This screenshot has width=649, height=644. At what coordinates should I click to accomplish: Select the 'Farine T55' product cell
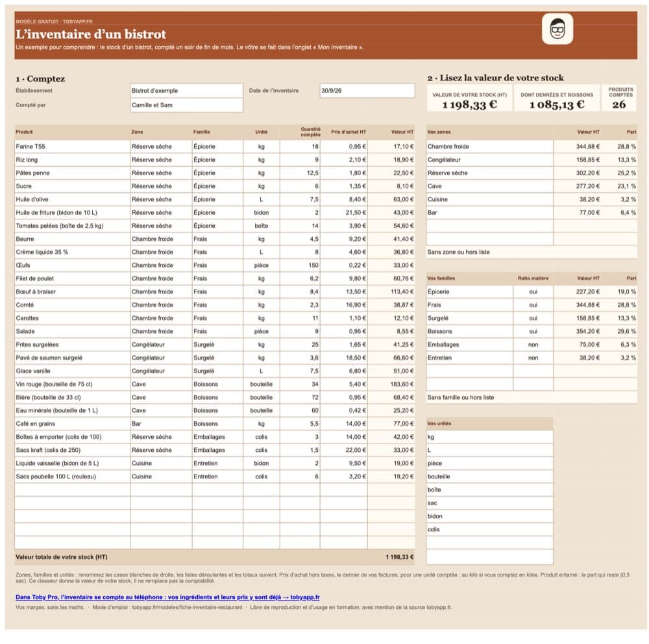point(72,147)
